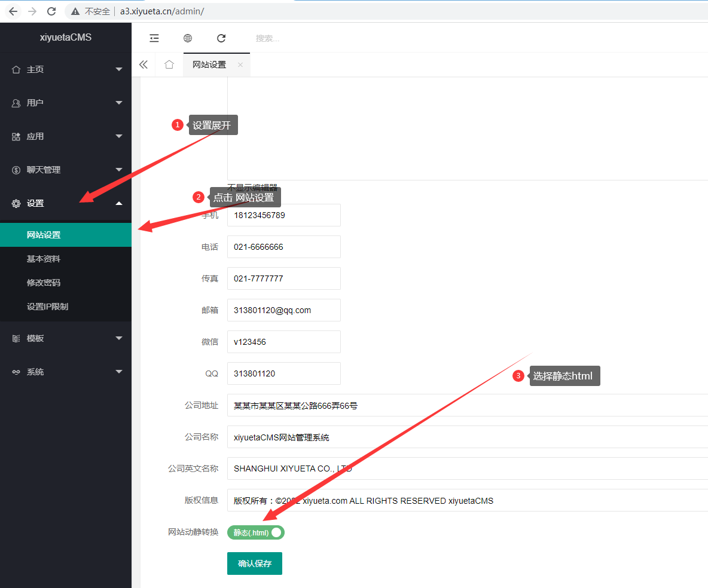708x588 pixels.
Task: Expand the 主页 sidebar menu
Action: click(x=66, y=69)
